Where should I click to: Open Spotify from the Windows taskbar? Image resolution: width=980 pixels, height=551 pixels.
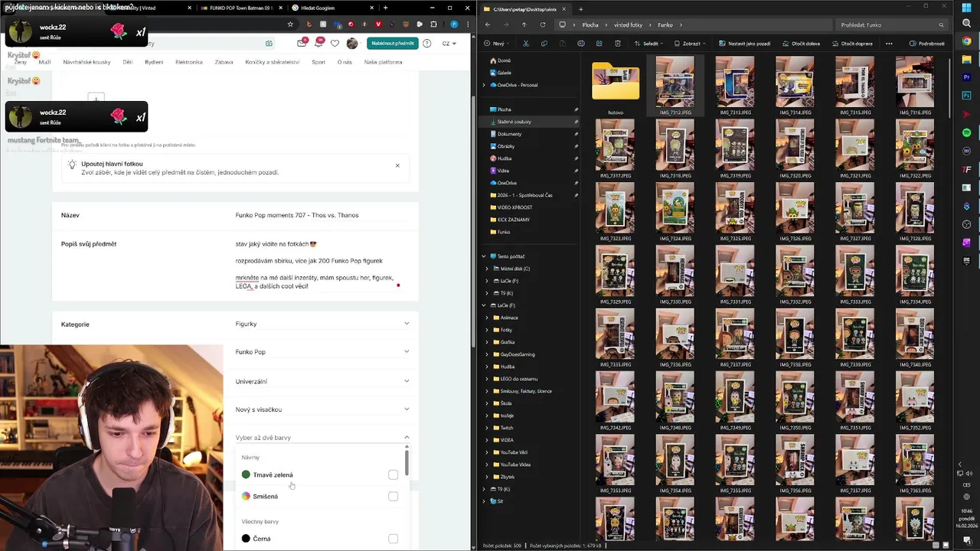click(x=967, y=133)
